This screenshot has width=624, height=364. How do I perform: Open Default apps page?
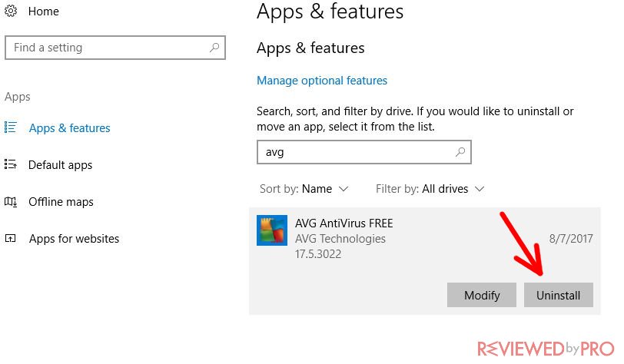click(60, 165)
